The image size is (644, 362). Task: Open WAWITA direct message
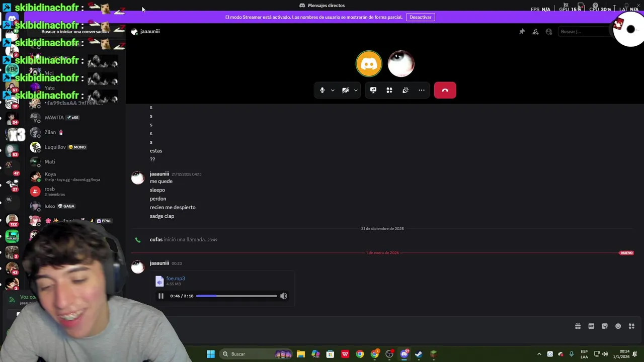[x=74, y=118]
